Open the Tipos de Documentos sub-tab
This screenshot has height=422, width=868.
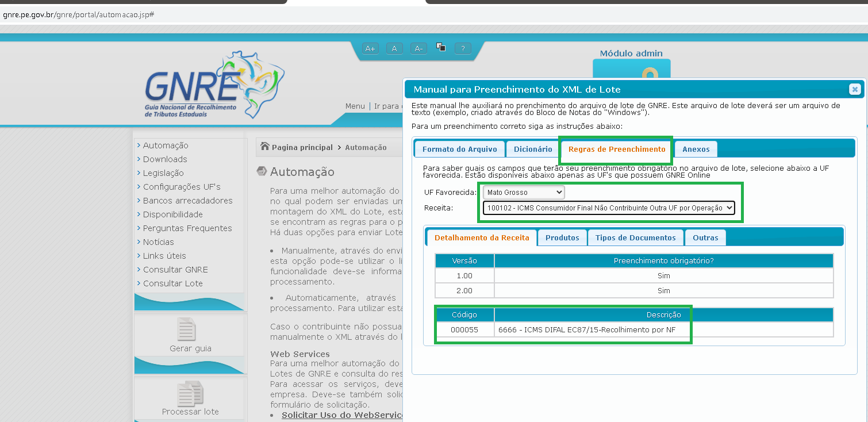point(635,237)
